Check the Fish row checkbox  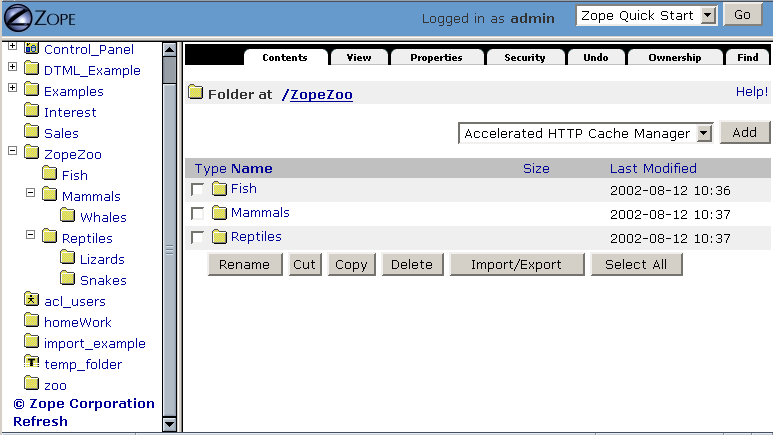point(197,189)
